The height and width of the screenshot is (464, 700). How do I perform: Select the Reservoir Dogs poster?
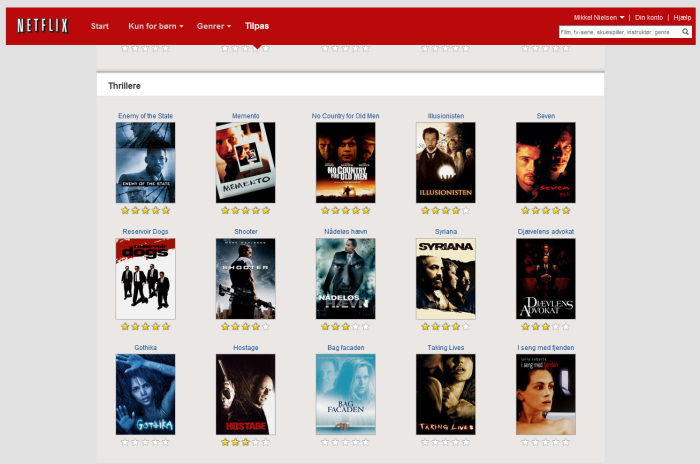coord(146,279)
